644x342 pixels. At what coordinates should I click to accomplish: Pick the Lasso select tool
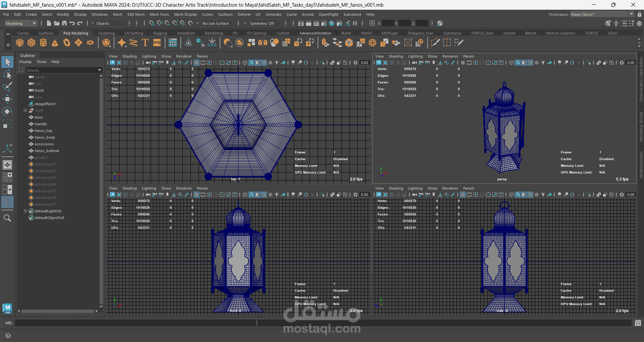point(7,74)
